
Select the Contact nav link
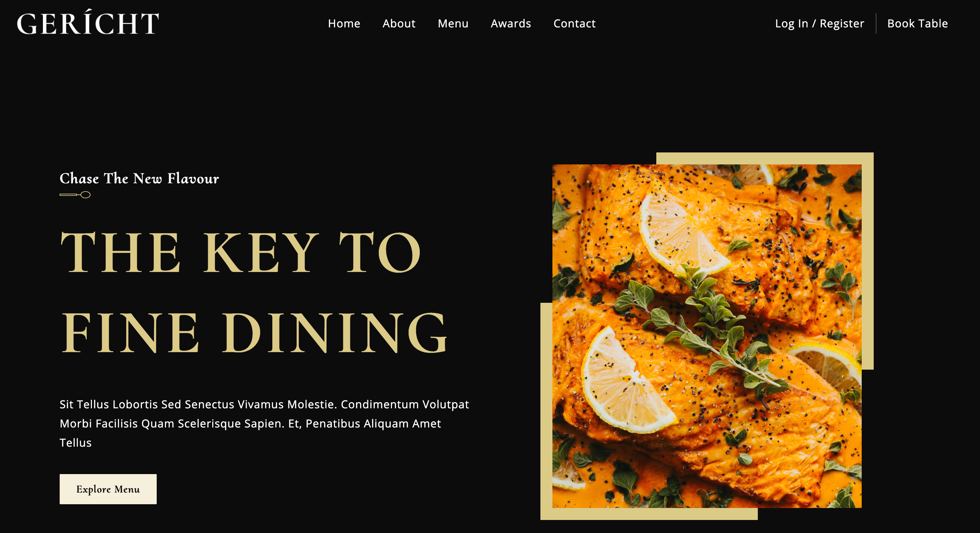[574, 24]
